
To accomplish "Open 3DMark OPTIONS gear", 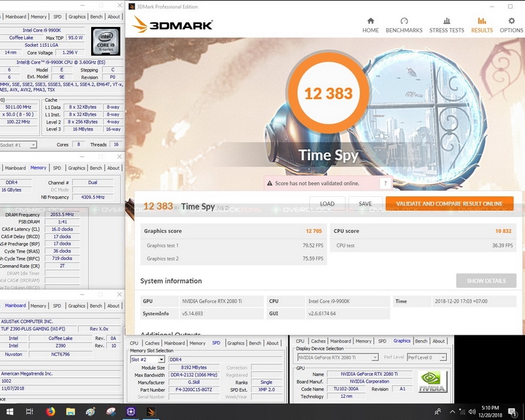I will [x=511, y=21].
